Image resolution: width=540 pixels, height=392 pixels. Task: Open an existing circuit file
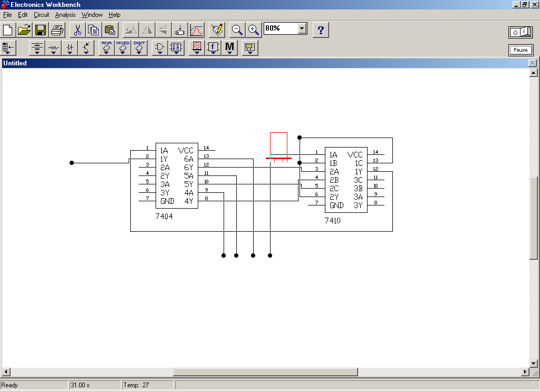click(24, 30)
